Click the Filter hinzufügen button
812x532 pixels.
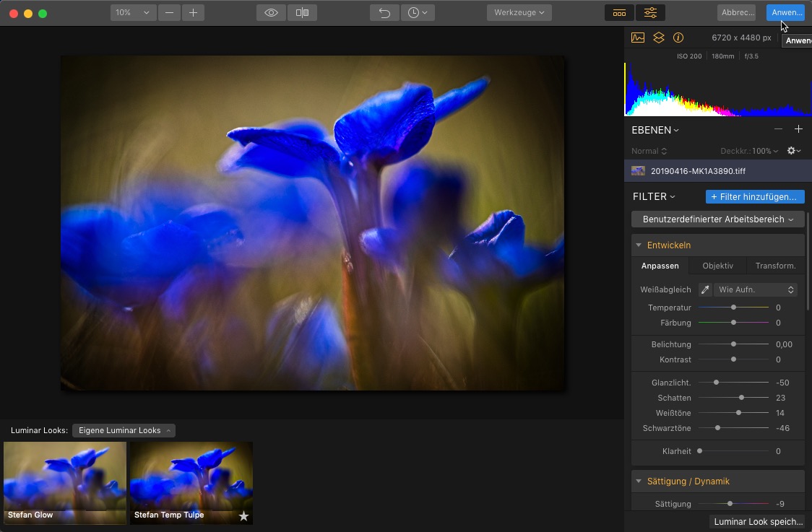(754, 196)
